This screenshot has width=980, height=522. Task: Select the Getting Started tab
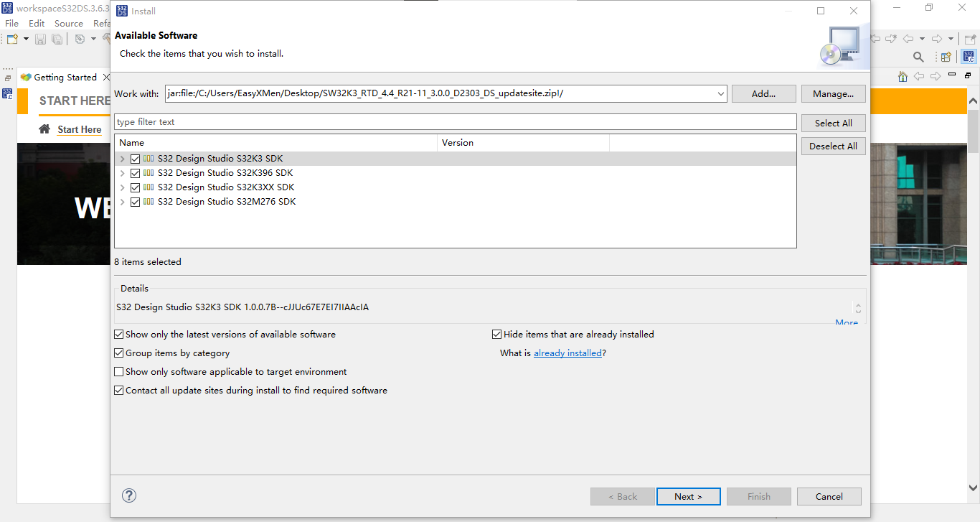pos(65,77)
